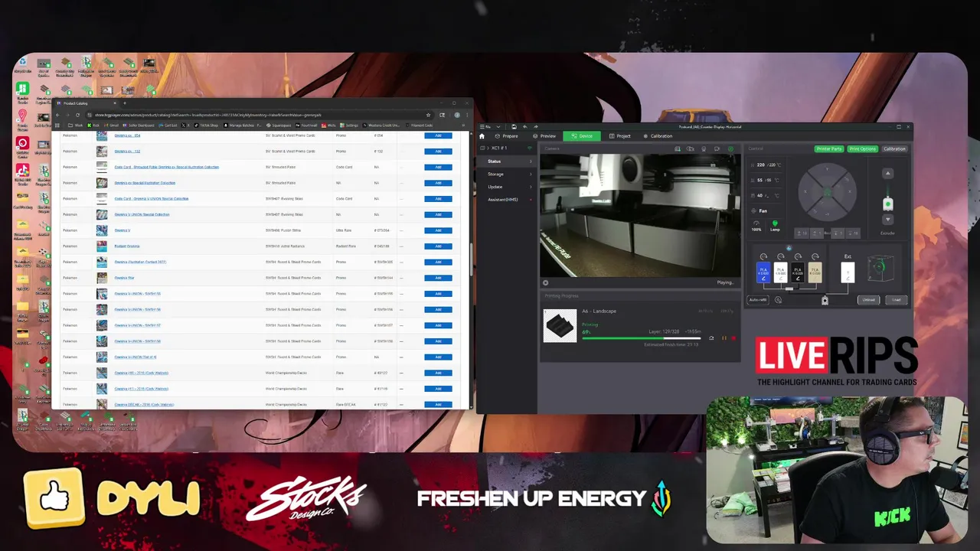Click the green camera settings icon

coord(730,148)
